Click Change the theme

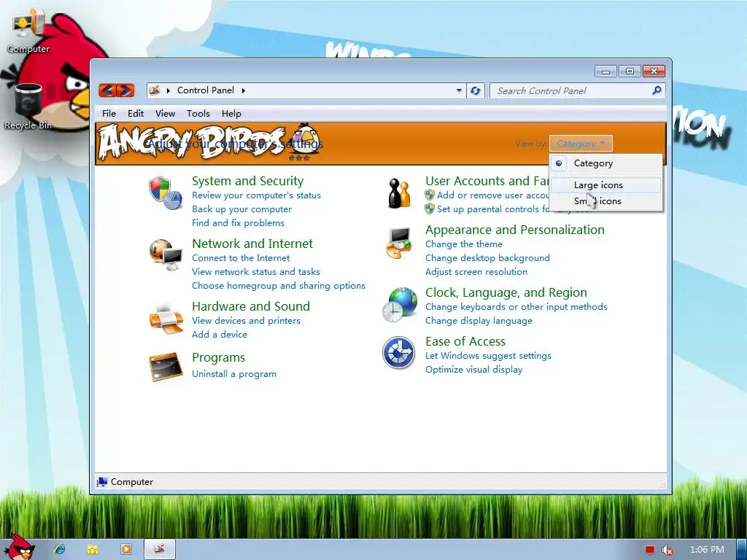[x=464, y=244]
